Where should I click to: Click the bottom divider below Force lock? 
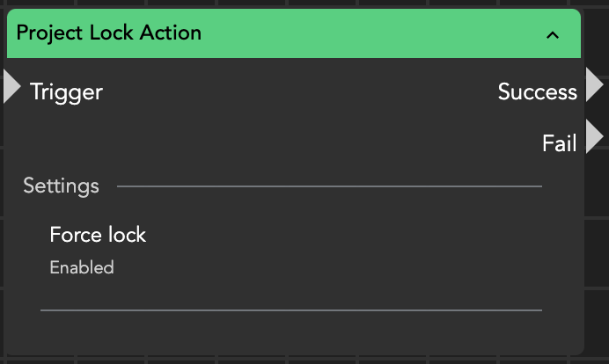coord(290,309)
